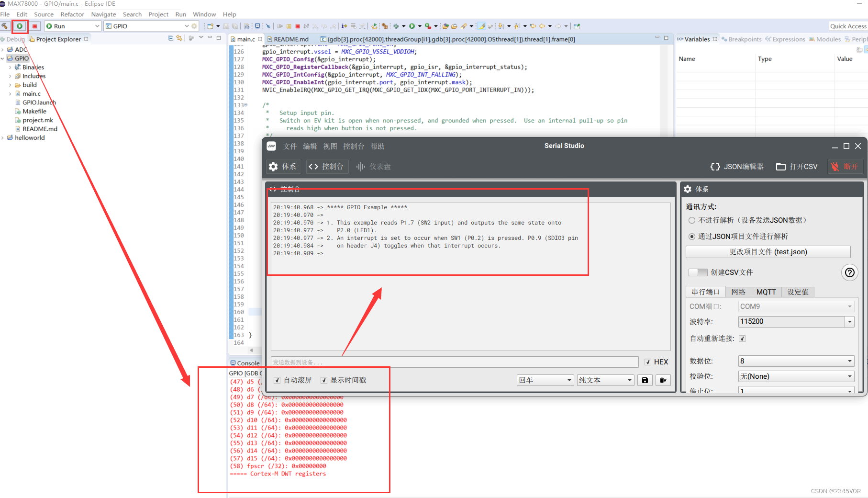Launch using the green Run button
Viewport: 868px width, 498px height.
click(x=20, y=26)
